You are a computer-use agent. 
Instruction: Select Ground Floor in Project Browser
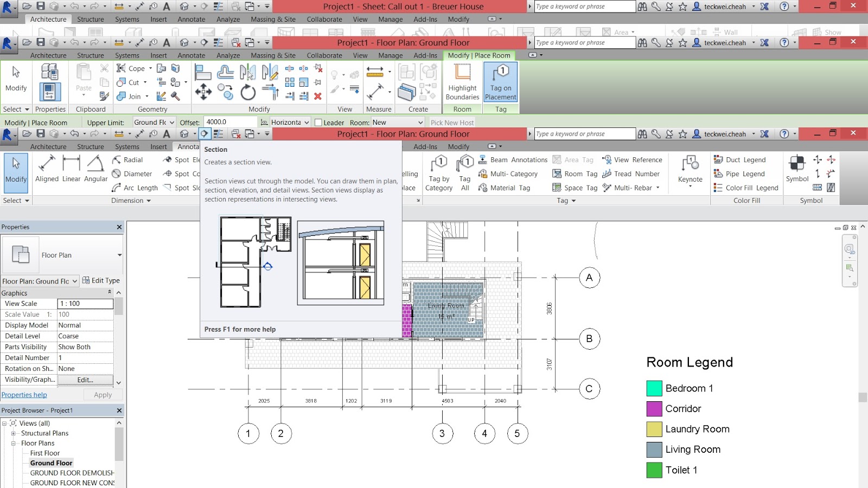coord(51,463)
